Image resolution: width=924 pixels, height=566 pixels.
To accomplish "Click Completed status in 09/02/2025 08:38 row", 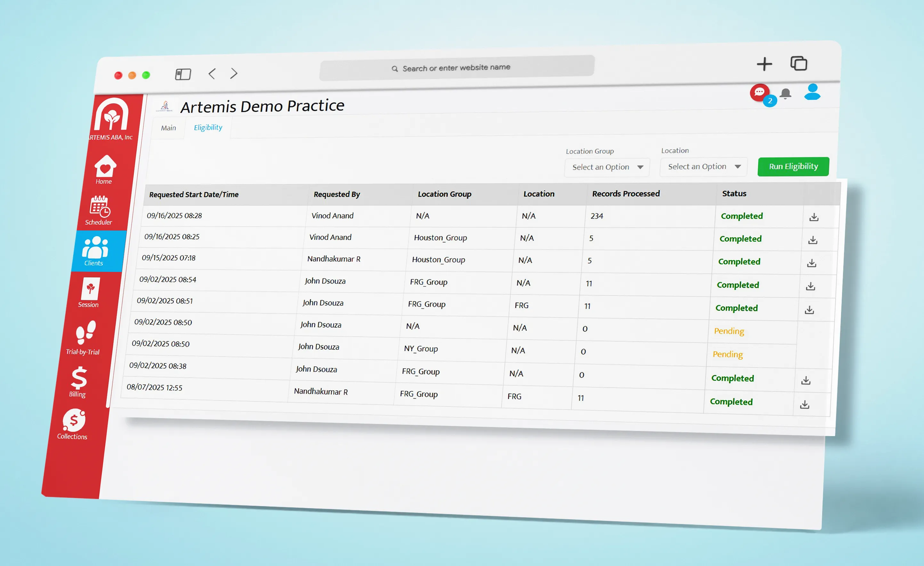I will coord(732,378).
